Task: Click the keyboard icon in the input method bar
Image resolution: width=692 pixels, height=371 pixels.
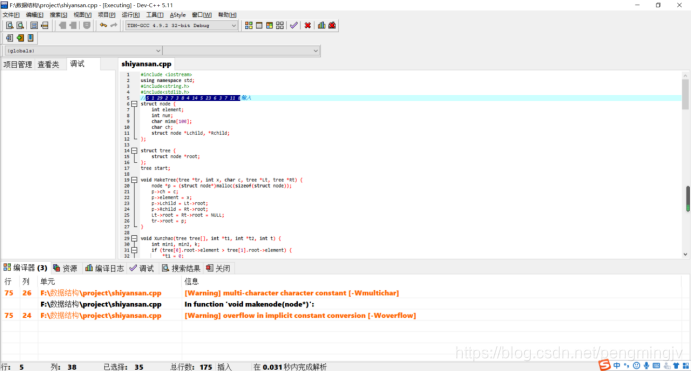Action: [x=656, y=366]
